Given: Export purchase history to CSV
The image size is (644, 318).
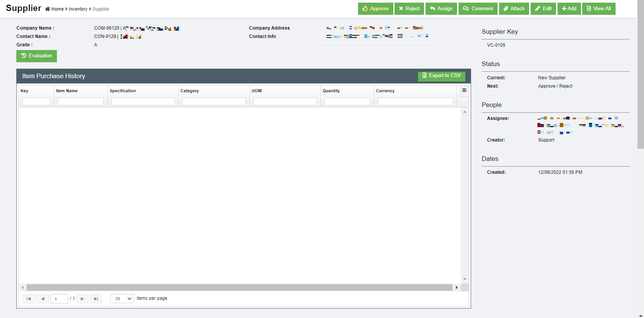Looking at the screenshot, I should click(441, 76).
